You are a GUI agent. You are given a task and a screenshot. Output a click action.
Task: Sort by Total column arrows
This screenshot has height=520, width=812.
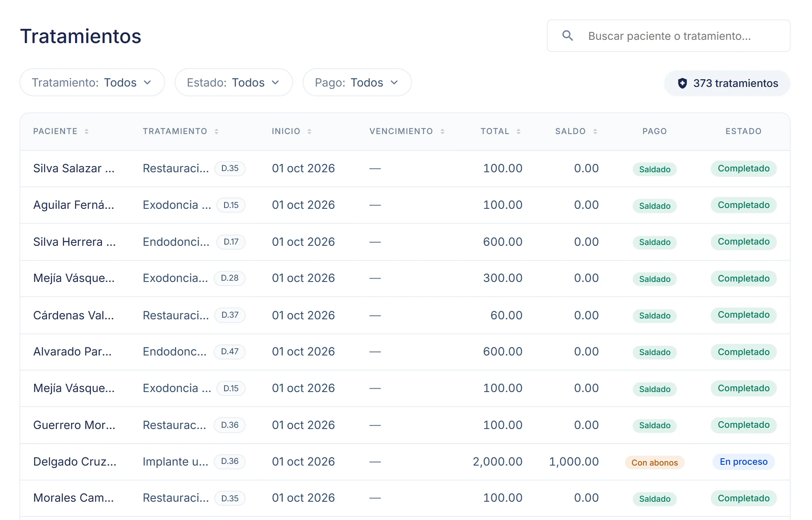tap(518, 131)
